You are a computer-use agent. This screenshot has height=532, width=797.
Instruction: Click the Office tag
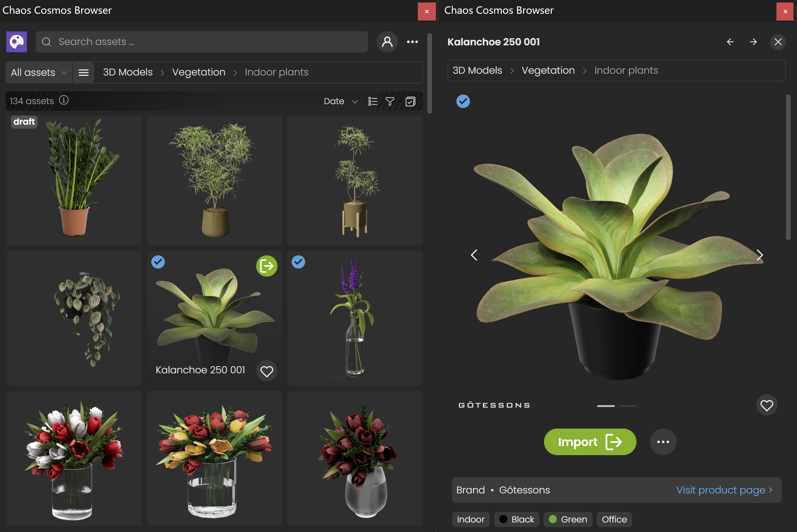pyautogui.click(x=614, y=520)
